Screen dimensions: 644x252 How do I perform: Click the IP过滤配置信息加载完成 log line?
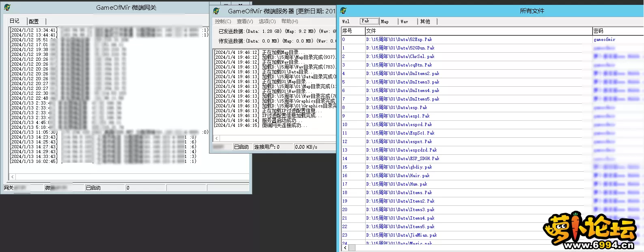point(268,115)
